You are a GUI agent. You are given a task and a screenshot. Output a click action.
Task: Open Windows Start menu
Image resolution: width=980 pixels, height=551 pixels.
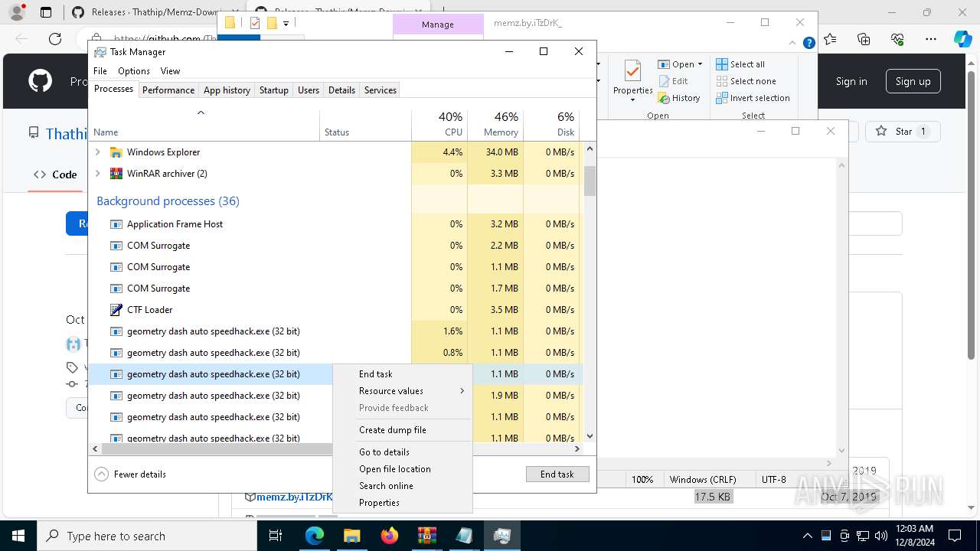point(18,536)
